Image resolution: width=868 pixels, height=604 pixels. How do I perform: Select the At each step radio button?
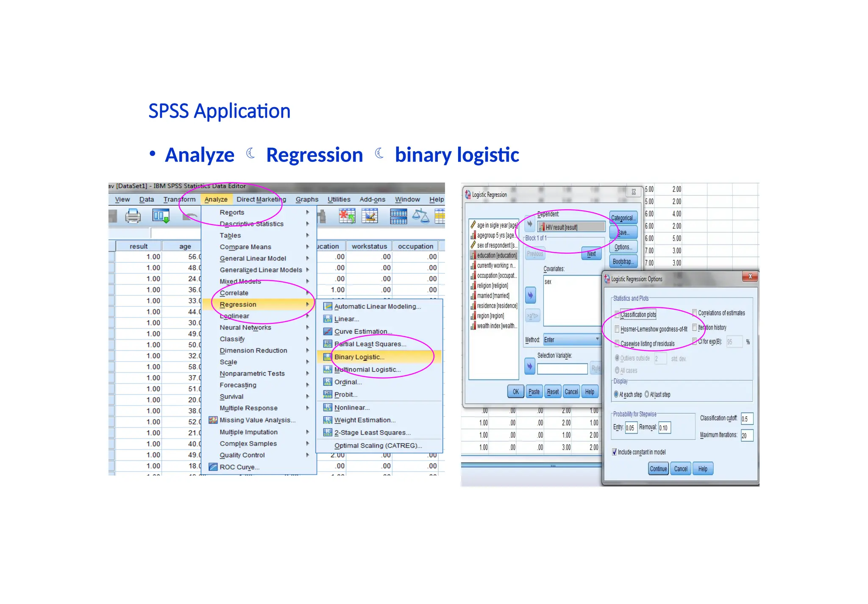[616, 394]
